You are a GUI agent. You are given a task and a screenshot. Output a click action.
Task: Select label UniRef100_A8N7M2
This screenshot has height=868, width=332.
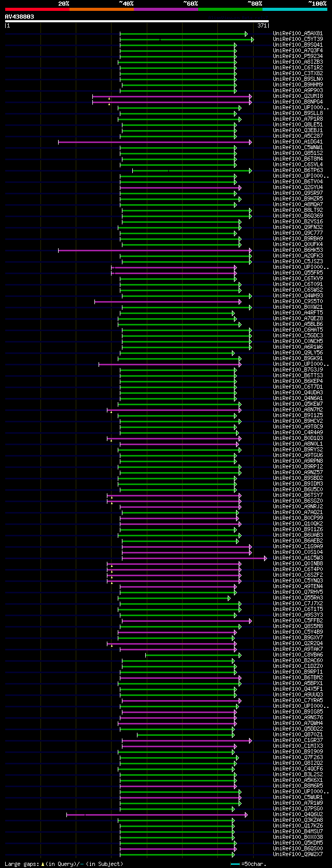point(298,410)
